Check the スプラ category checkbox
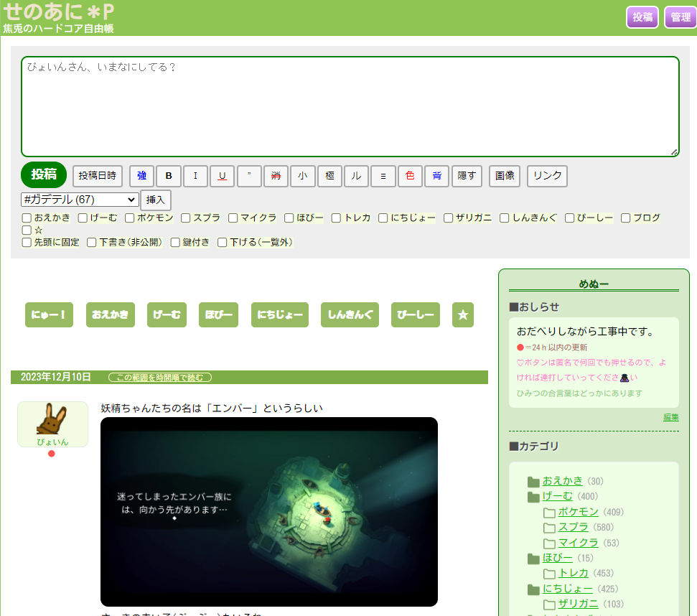Viewport: 697px width, 616px height. tap(186, 218)
